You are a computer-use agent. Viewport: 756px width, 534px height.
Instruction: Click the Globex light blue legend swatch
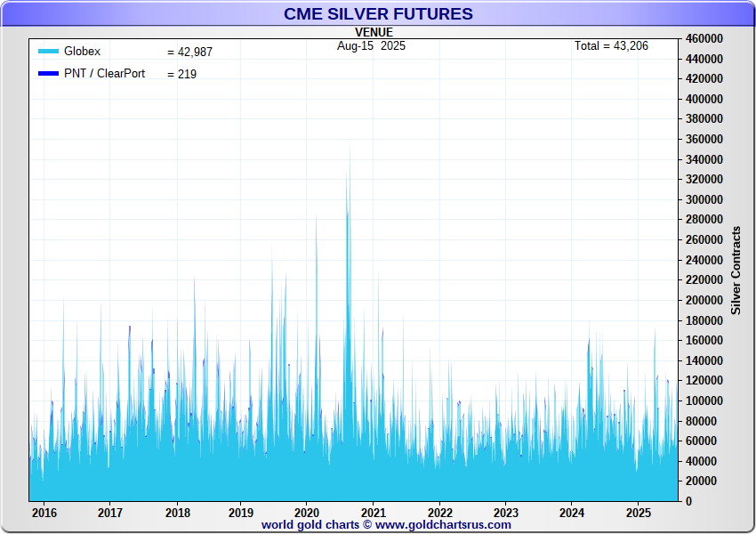pyautogui.click(x=48, y=52)
